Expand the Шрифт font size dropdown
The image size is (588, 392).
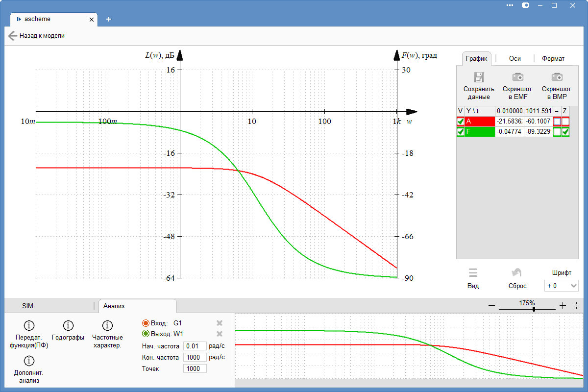pos(561,286)
